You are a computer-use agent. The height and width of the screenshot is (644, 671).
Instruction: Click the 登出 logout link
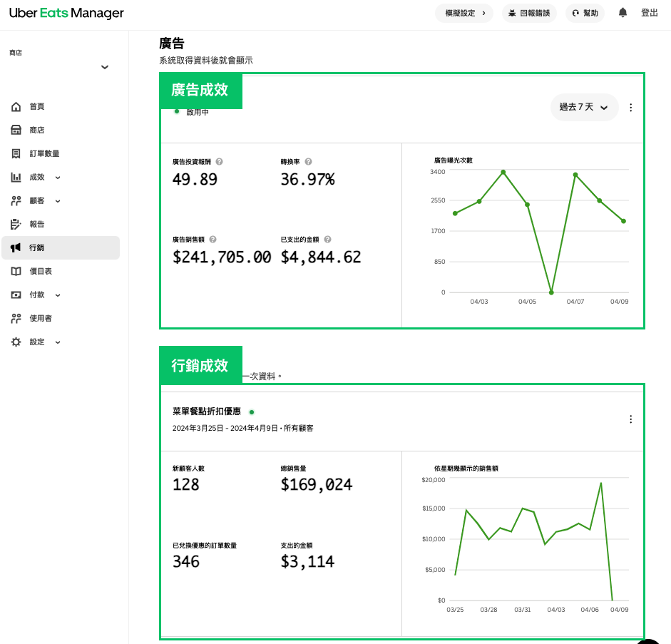tap(649, 13)
